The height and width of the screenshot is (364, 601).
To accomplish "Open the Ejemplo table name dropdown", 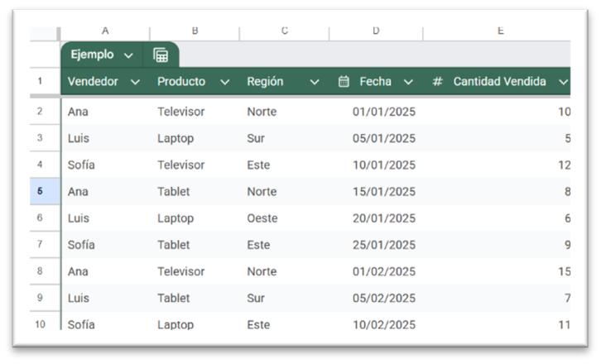I will point(128,55).
